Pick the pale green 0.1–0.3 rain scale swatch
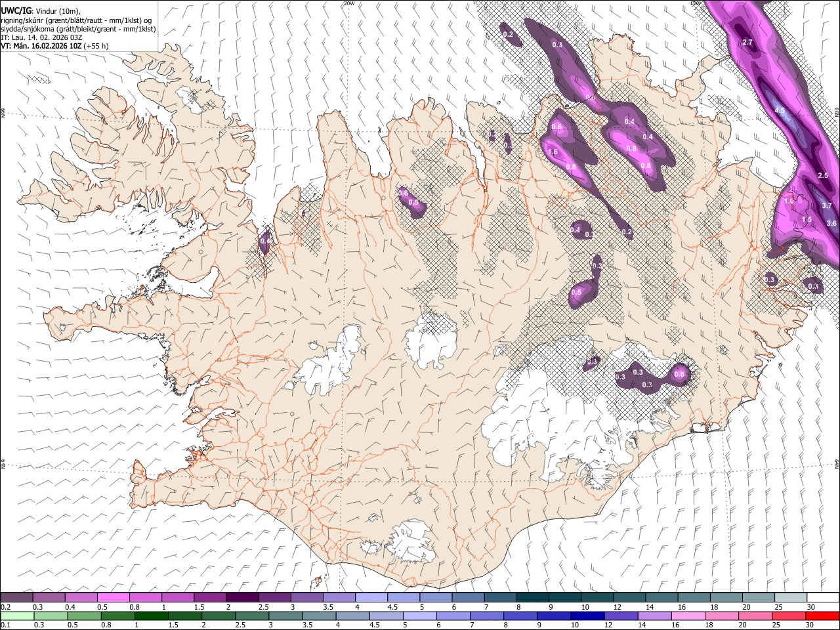Screen dimensions: 840x630 pyautogui.click(x=18, y=616)
